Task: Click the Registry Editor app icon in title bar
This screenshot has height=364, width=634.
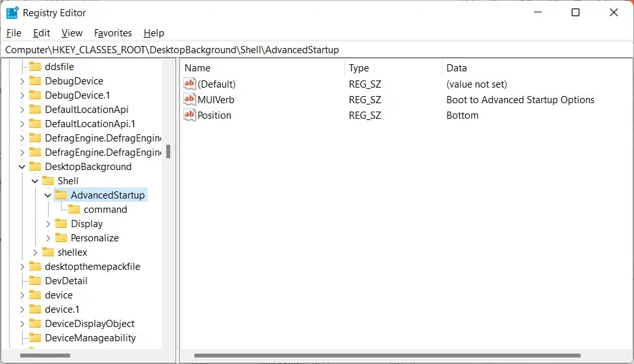Action: [x=12, y=12]
